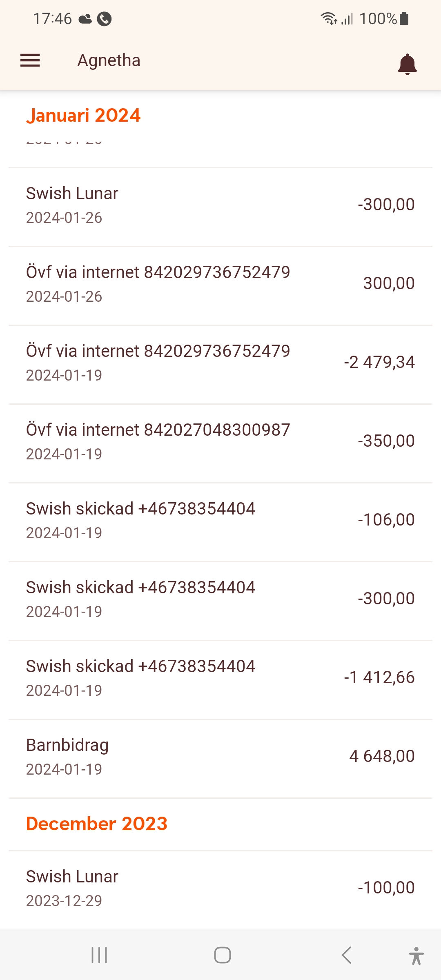Open the Barnbidrag deposit of 4 648,00

tap(220, 757)
